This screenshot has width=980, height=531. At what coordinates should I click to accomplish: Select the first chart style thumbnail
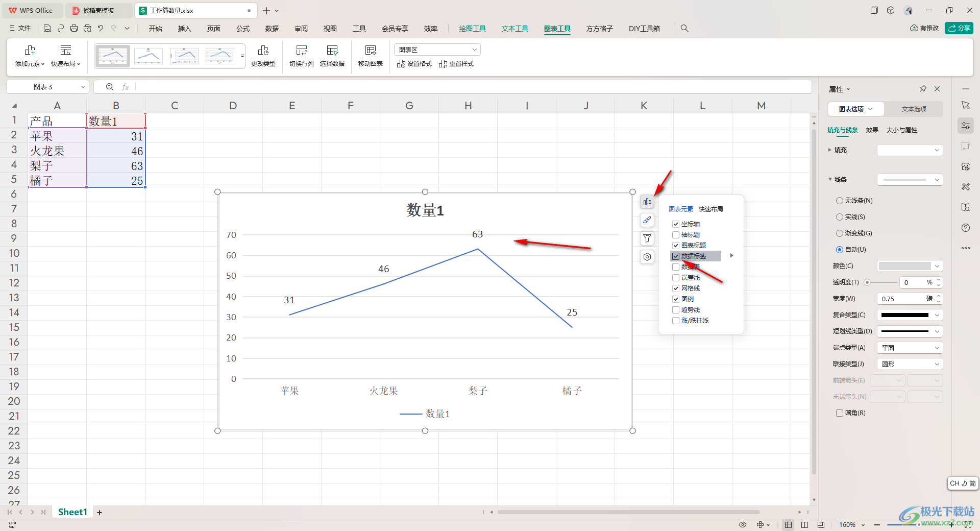113,56
